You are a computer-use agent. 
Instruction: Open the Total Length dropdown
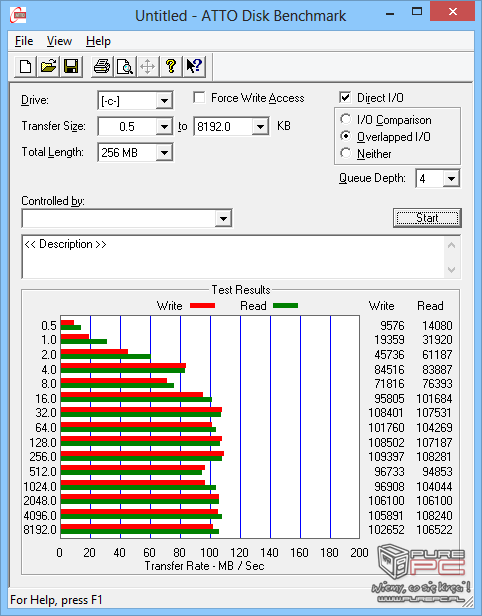pyautogui.click(x=164, y=152)
